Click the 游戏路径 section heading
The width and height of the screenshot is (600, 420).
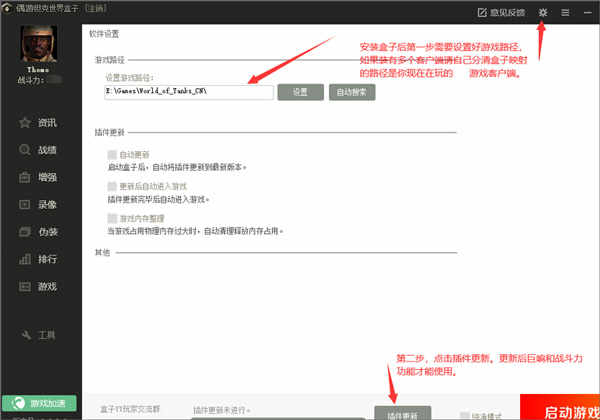point(110,60)
